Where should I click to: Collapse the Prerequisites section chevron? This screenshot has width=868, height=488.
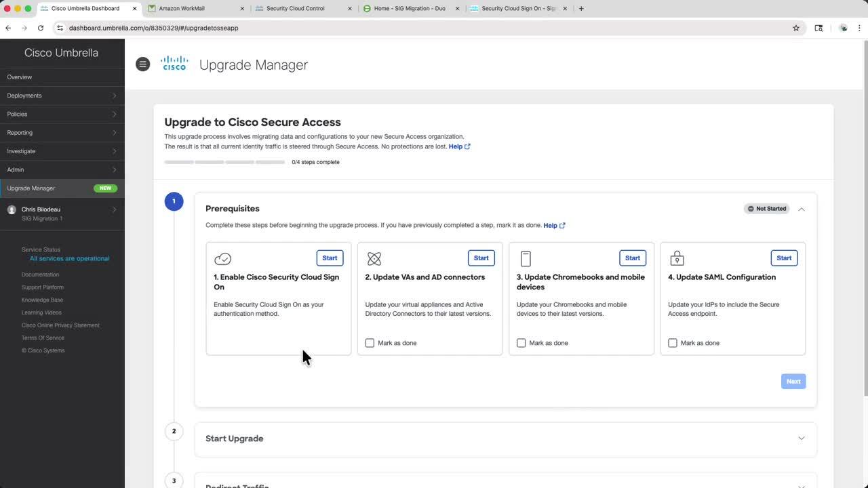[x=802, y=209]
